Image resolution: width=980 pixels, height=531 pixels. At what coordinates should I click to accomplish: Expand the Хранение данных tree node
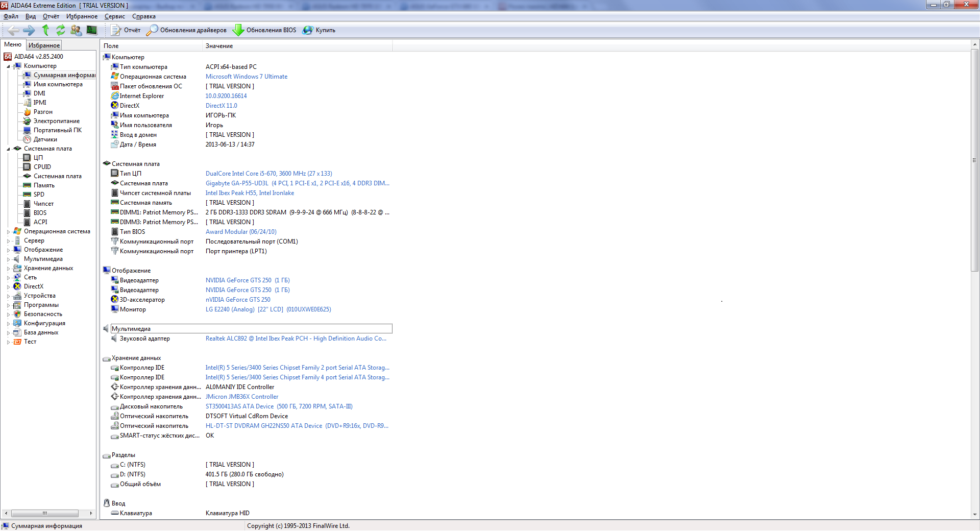8,269
